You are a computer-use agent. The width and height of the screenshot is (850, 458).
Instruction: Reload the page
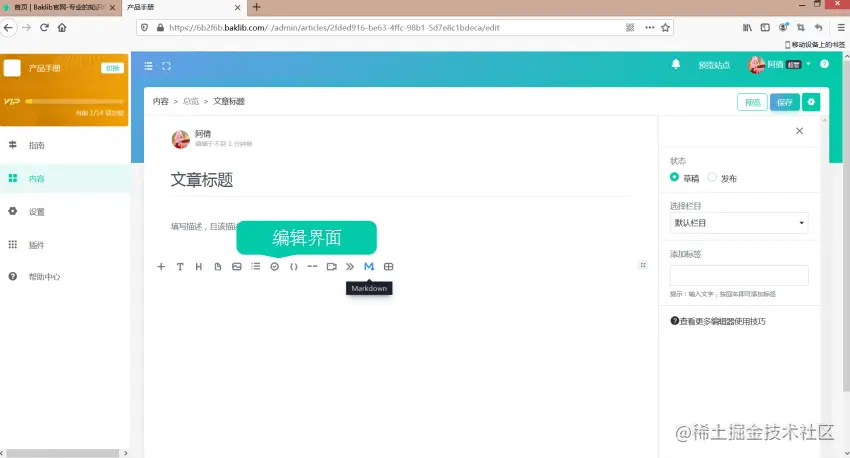point(44,28)
